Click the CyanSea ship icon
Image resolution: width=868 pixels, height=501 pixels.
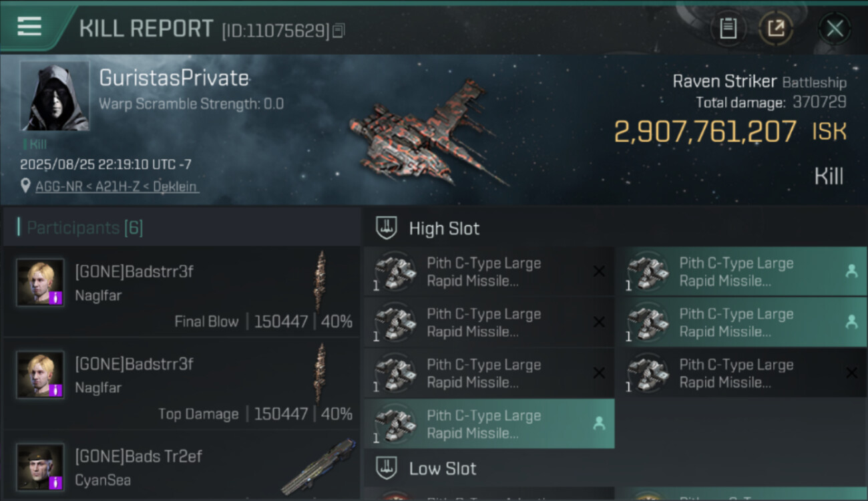coord(319,466)
